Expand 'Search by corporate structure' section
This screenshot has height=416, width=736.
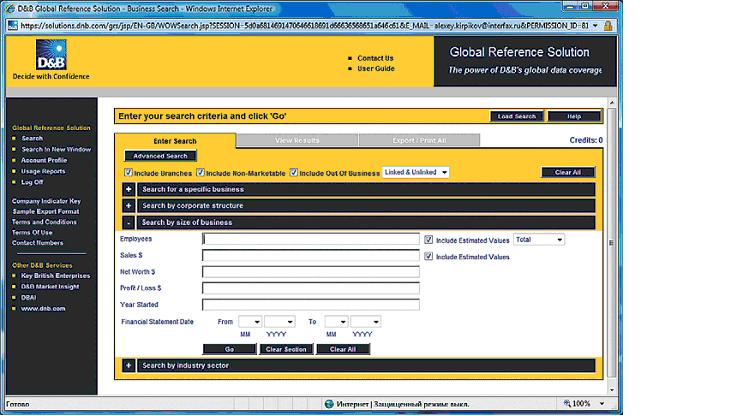point(129,206)
